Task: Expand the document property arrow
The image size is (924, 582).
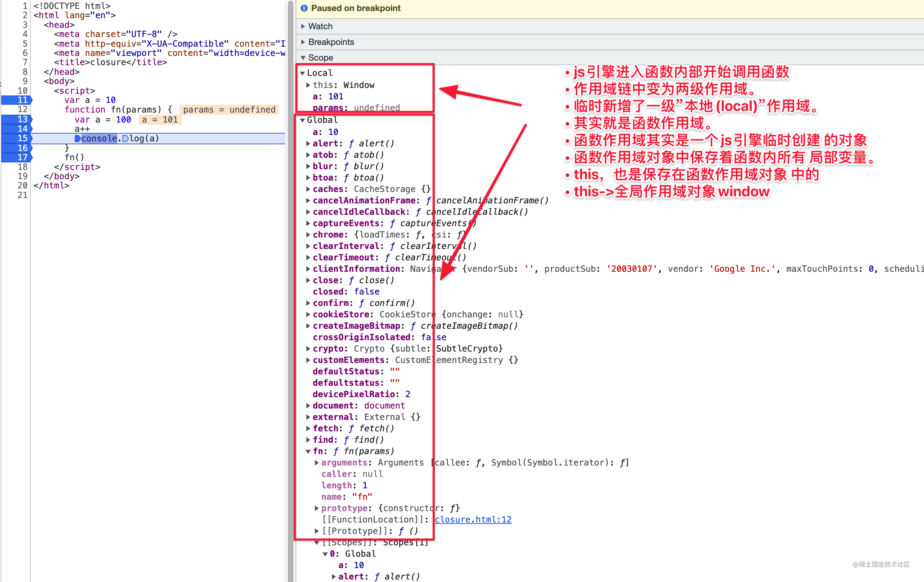Action: click(x=308, y=406)
